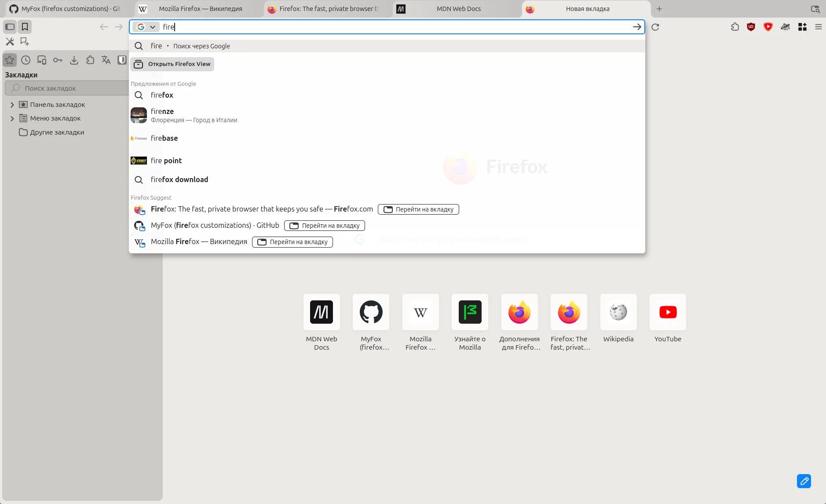The height and width of the screenshot is (504, 826).
Task: Open the grid-plus extension icon
Action: coord(802,27)
